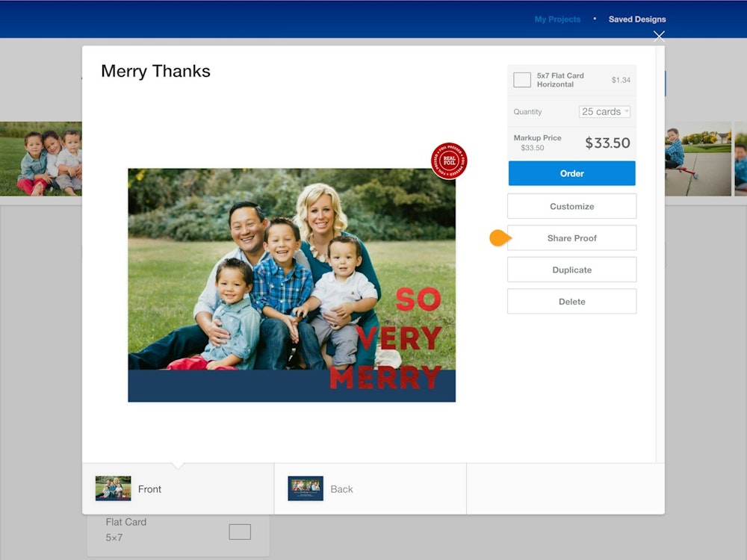
Task: Click the Real Foil badge on card
Action: point(450,161)
